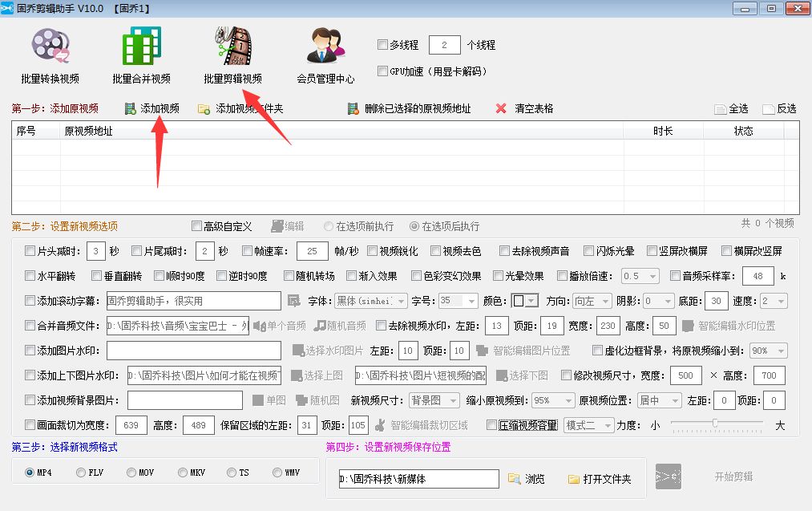Open 字体 黑体 dropdown
This screenshot has width=812, height=511.
(x=371, y=301)
